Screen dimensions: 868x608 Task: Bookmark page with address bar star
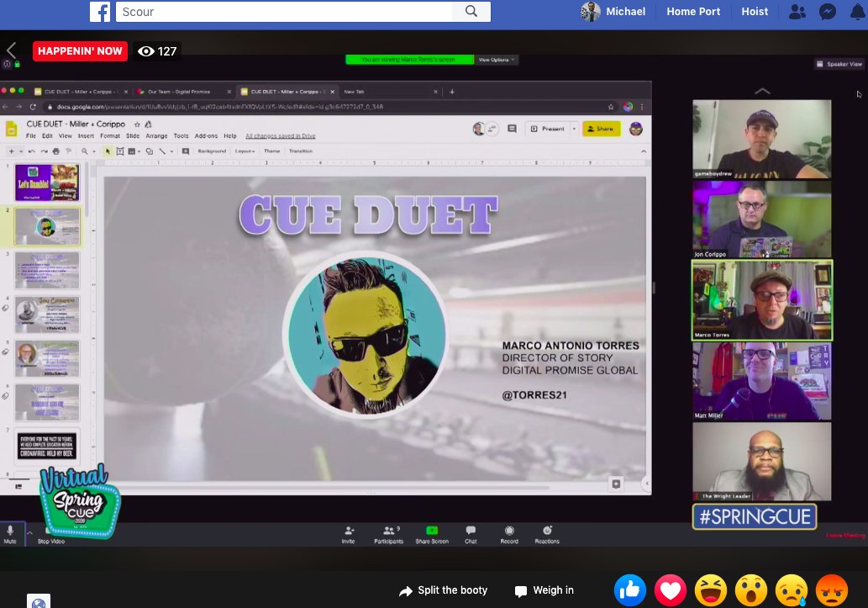pos(611,107)
